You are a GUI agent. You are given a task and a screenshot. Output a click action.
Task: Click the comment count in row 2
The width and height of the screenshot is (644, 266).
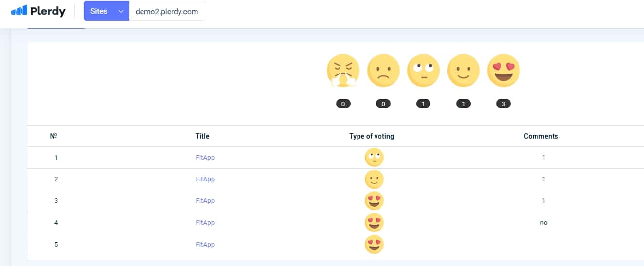pyautogui.click(x=544, y=179)
